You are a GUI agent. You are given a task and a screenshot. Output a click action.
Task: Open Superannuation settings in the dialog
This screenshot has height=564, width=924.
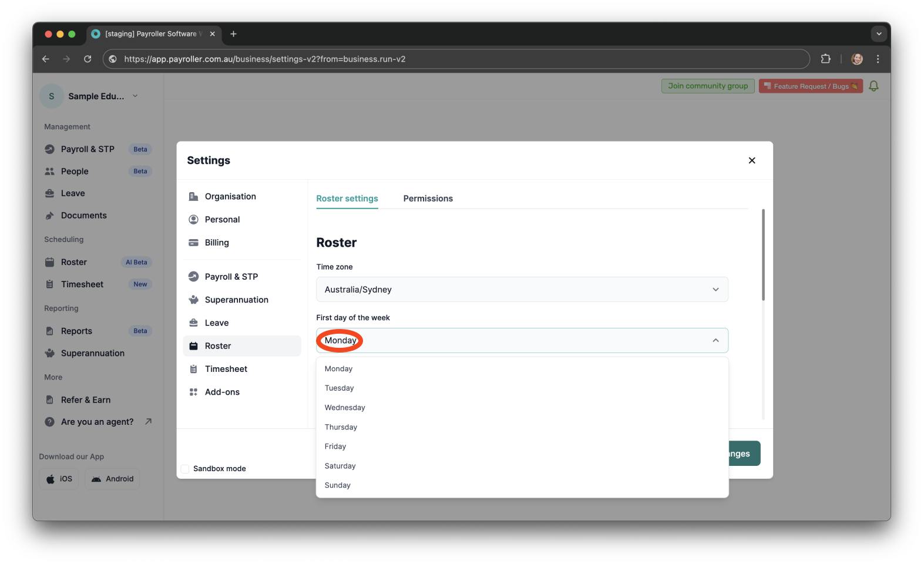click(242, 300)
